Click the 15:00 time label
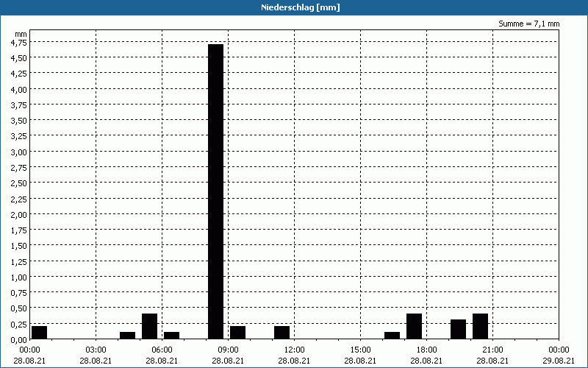This screenshot has width=588, height=368. pyautogui.click(x=360, y=350)
